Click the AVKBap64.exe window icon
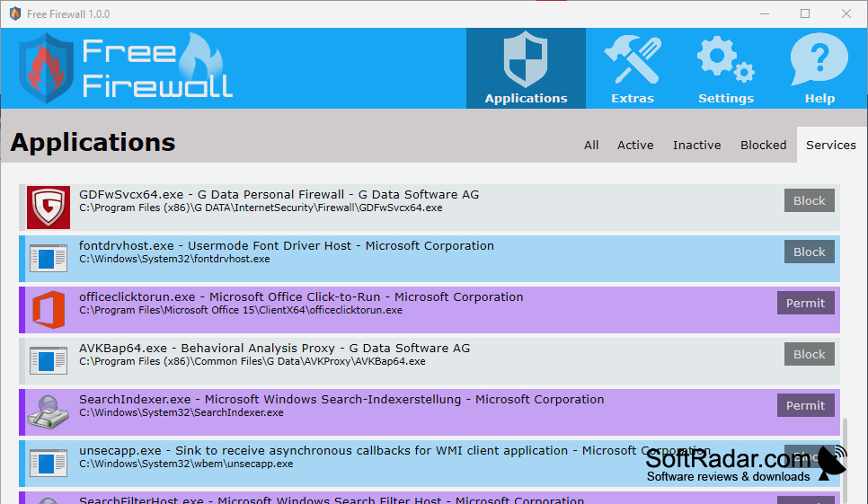 coord(49,361)
